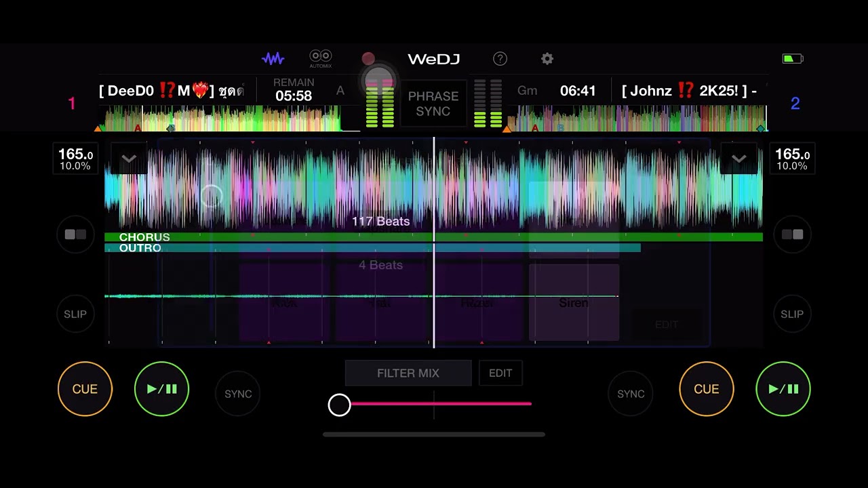Hit deck 2 CUE button

click(x=706, y=389)
